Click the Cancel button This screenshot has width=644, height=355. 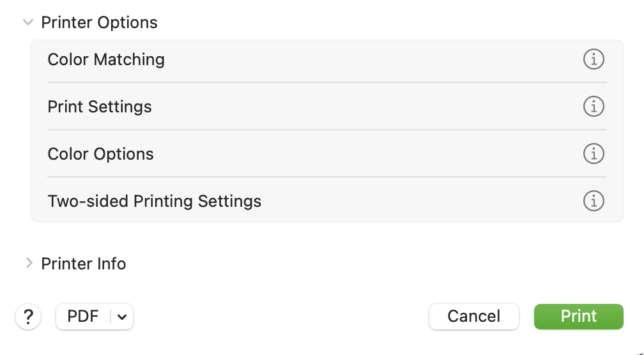pos(474,317)
